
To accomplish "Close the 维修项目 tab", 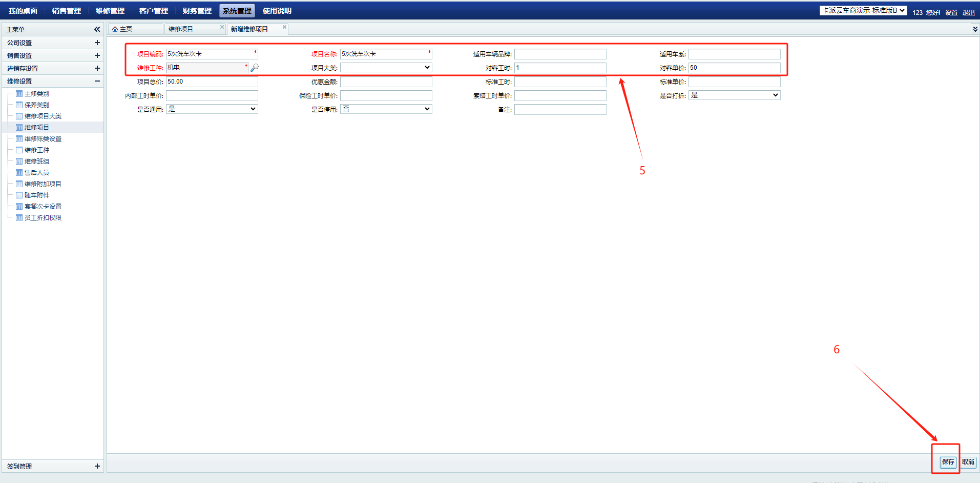I will coord(222,27).
